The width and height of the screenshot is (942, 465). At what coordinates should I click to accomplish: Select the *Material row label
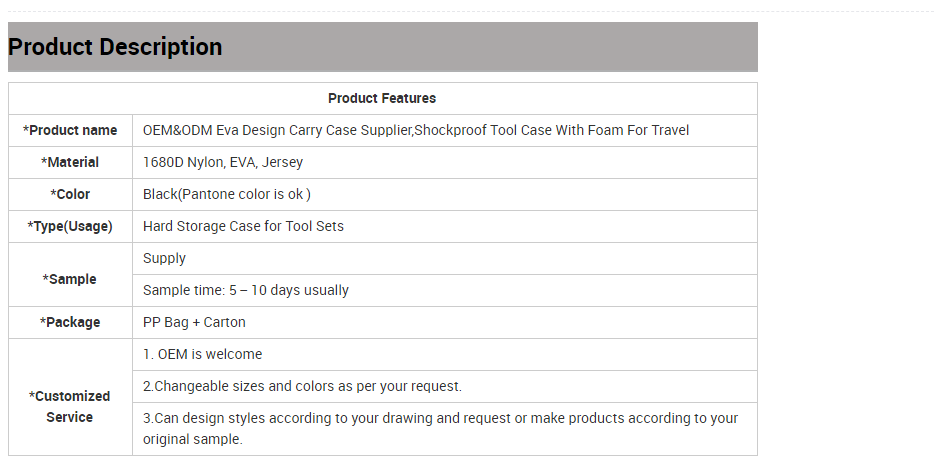coord(70,162)
